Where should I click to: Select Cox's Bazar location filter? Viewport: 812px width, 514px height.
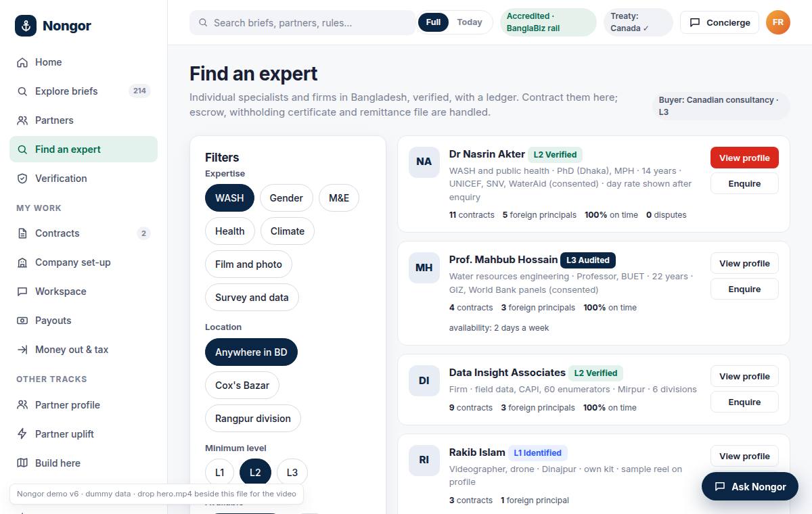[242, 385]
